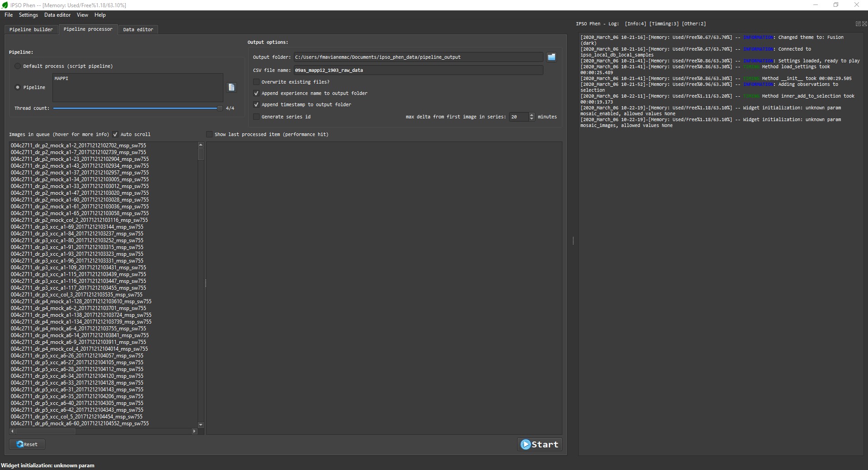This screenshot has width=868, height=470.
Task: Decrease max delta minutes with down arrow
Action: click(x=532, y=119)
